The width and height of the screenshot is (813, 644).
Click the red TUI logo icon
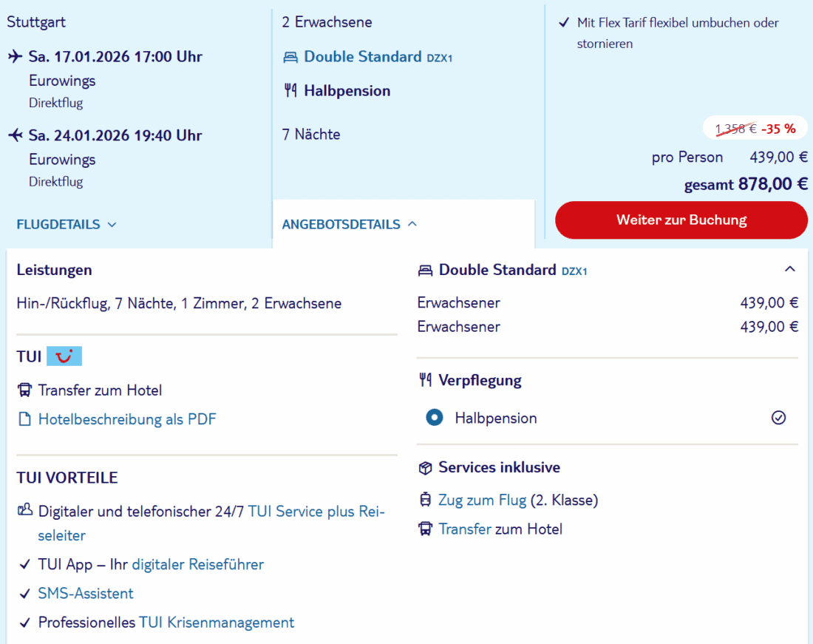pos(64,357)
